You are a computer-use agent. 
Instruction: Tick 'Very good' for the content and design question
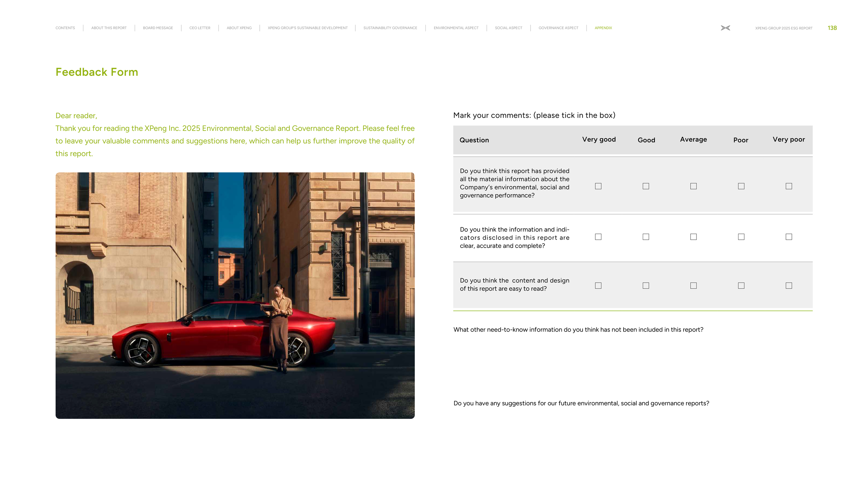pyautogui.click(x=598, y=286)
